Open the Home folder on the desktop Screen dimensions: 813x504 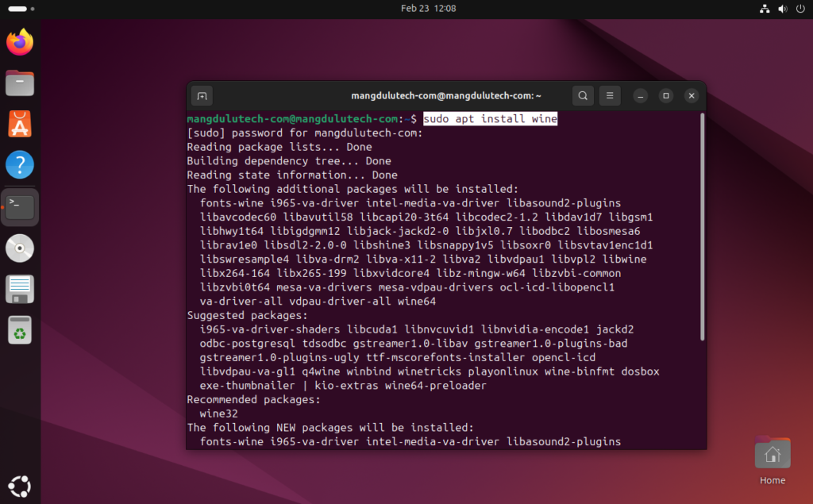771,452
